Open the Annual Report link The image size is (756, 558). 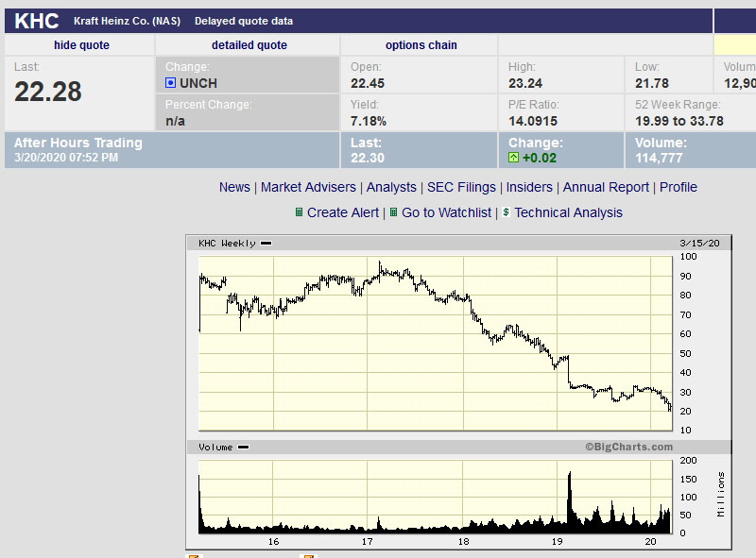606,187
